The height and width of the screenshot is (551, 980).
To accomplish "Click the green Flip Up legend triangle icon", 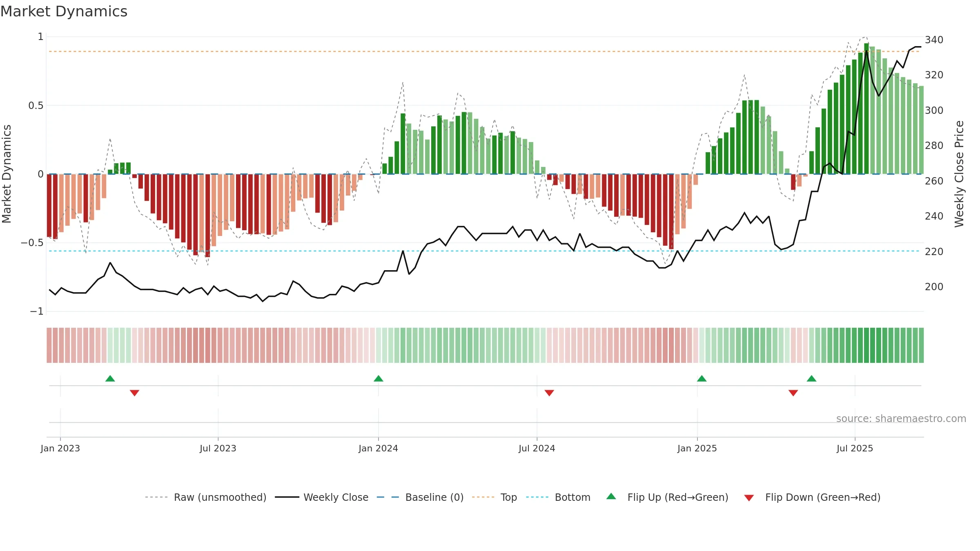I will pyautogui.click(x=611, y=496).
